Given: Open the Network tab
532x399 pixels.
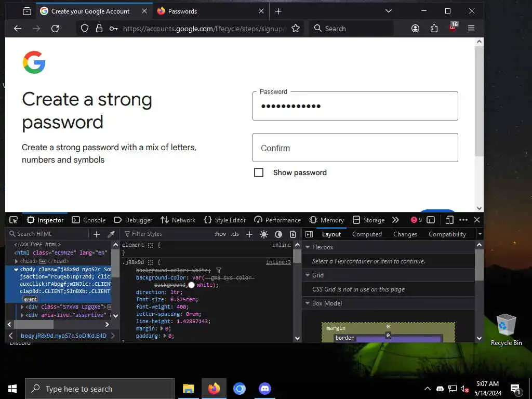Looking at the screenshot, I should pyautogui.click(x=178, y=220).
